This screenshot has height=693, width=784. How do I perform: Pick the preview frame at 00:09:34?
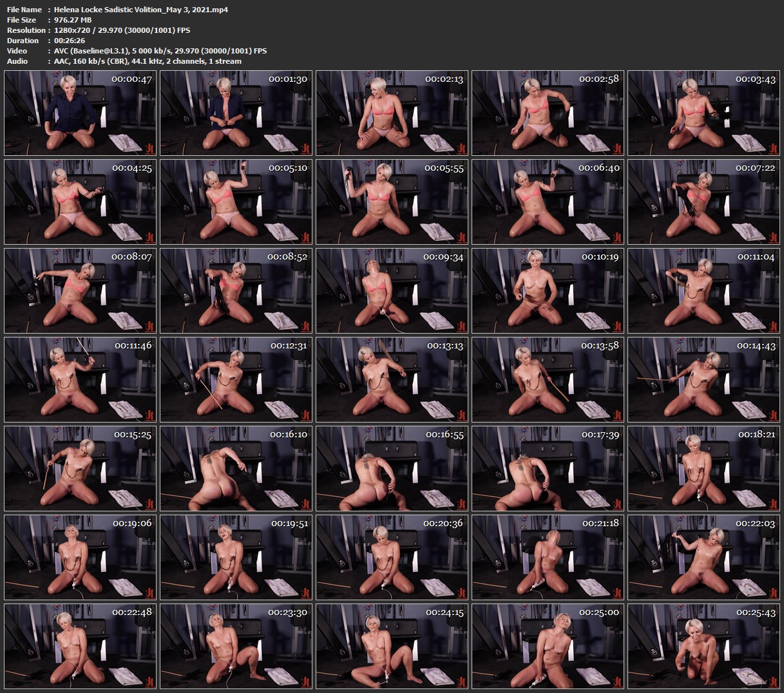tap(392, 290)
